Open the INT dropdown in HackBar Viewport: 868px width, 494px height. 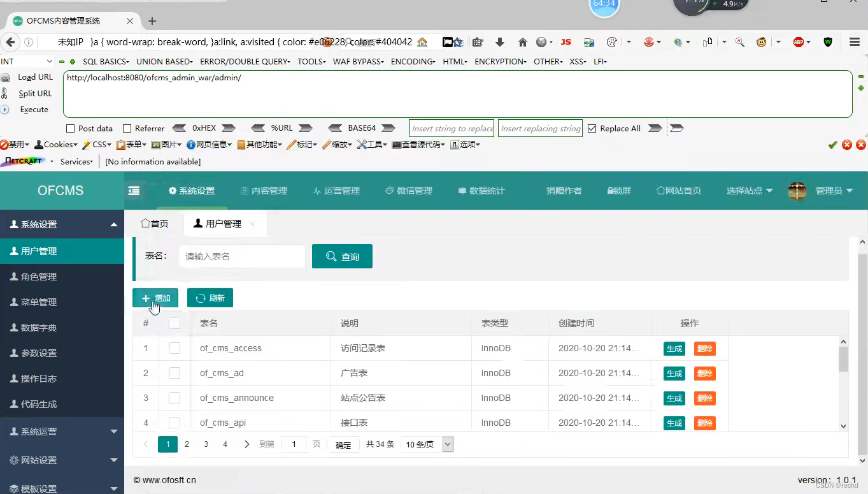[27, 61]
